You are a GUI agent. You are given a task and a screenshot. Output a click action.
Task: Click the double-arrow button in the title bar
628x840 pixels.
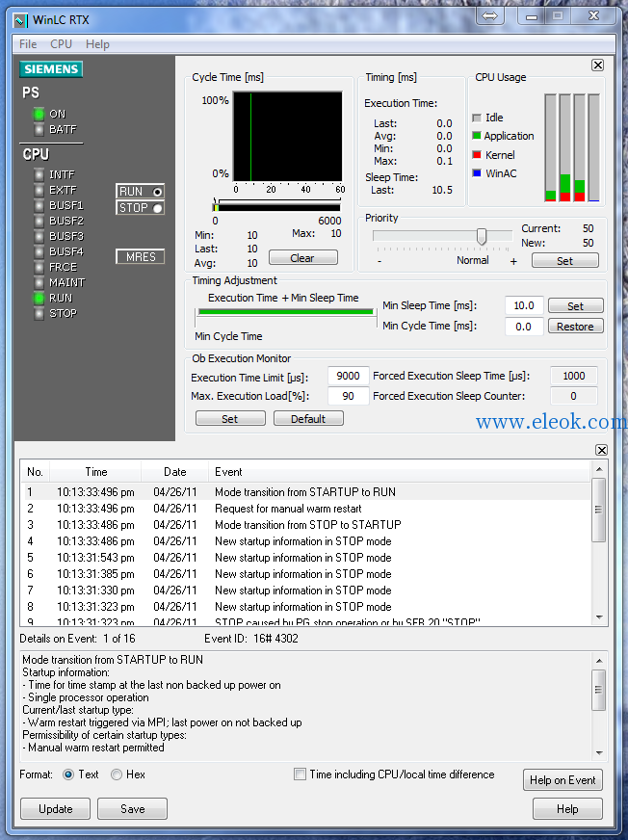(489, 16)
